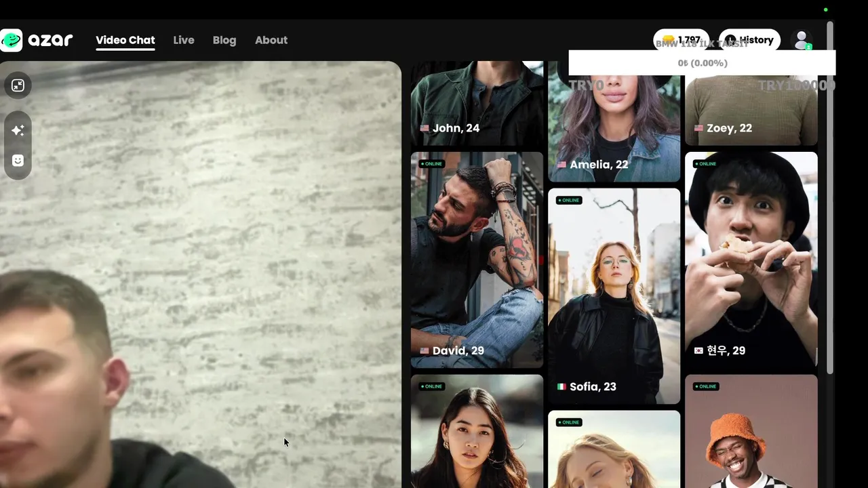
Task: Select Sofia, 23 profile card
Action: (x=614, y=296)
